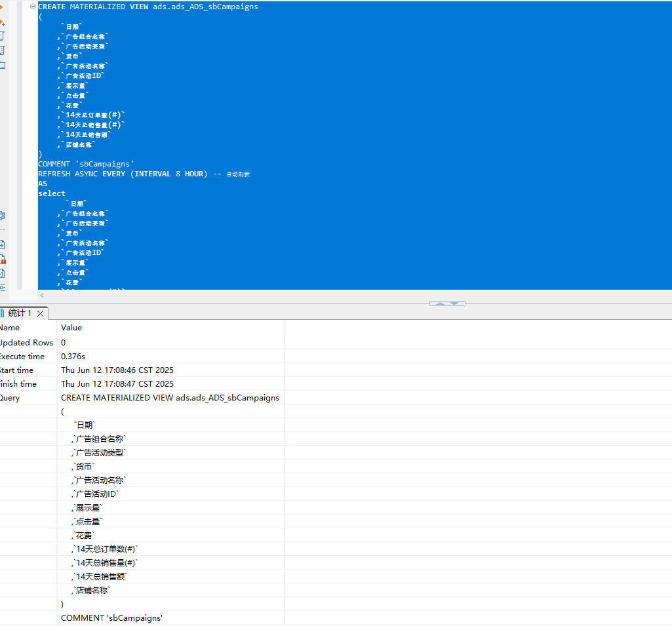Click the select keyword line in editor
The image size is (672, 626).
click(51, 193)
